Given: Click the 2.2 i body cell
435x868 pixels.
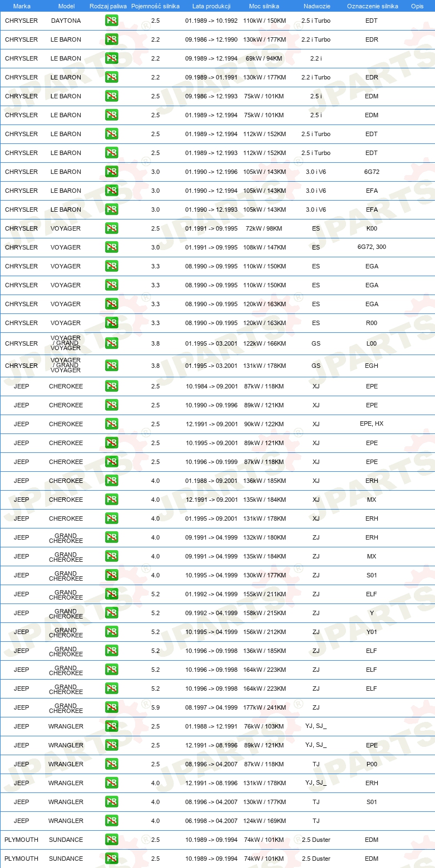Looking at the screenshot, I should [316, 59].
